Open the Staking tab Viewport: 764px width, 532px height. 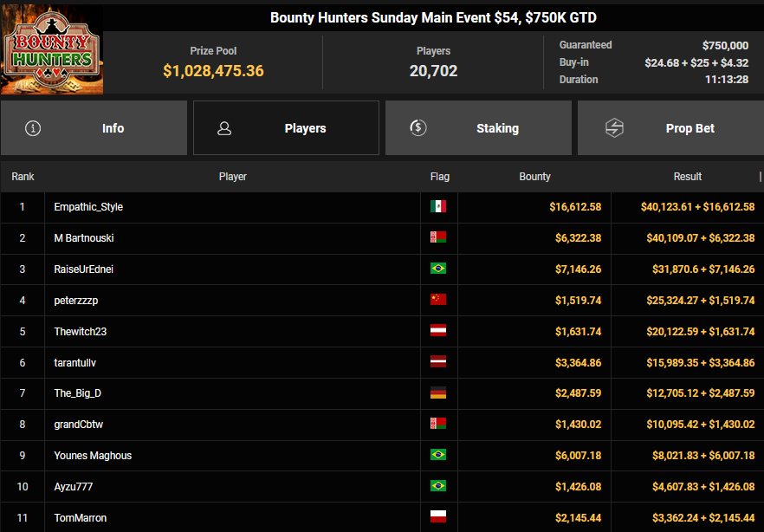click(478, 128)
